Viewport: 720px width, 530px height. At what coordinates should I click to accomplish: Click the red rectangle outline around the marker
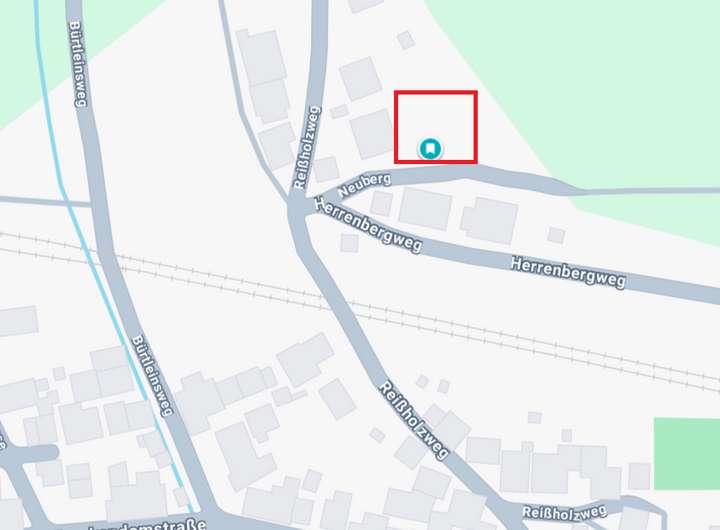pos(436,127)
